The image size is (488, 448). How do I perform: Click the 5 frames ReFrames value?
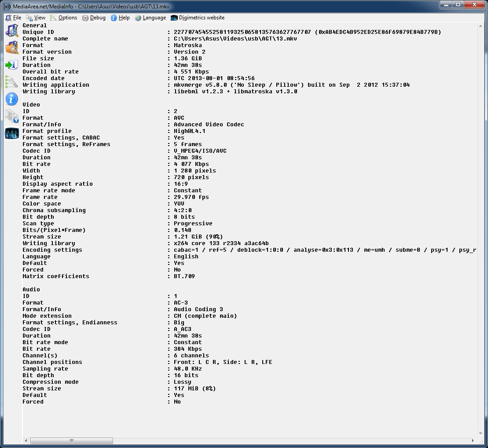tap(187, 144)
